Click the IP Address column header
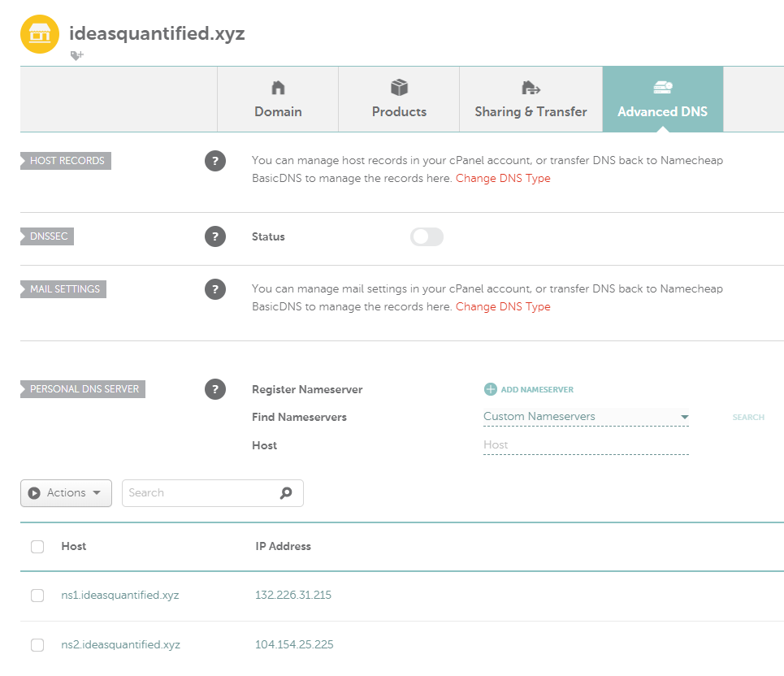Image resolution: width=784 pixels, height=676 pixels. click(x=283, y=547)
